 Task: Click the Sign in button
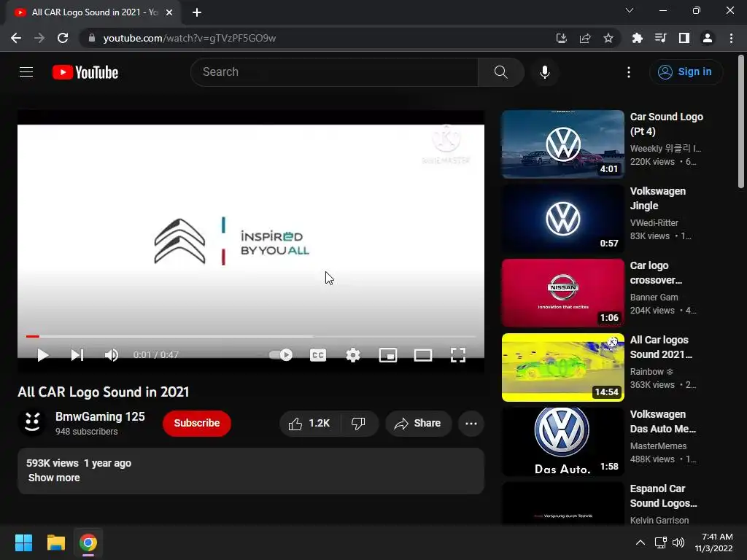click(685, 72)
